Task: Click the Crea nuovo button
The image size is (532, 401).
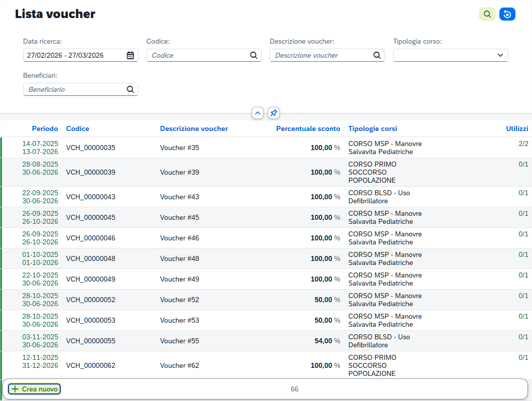Action: pos(34,389)
